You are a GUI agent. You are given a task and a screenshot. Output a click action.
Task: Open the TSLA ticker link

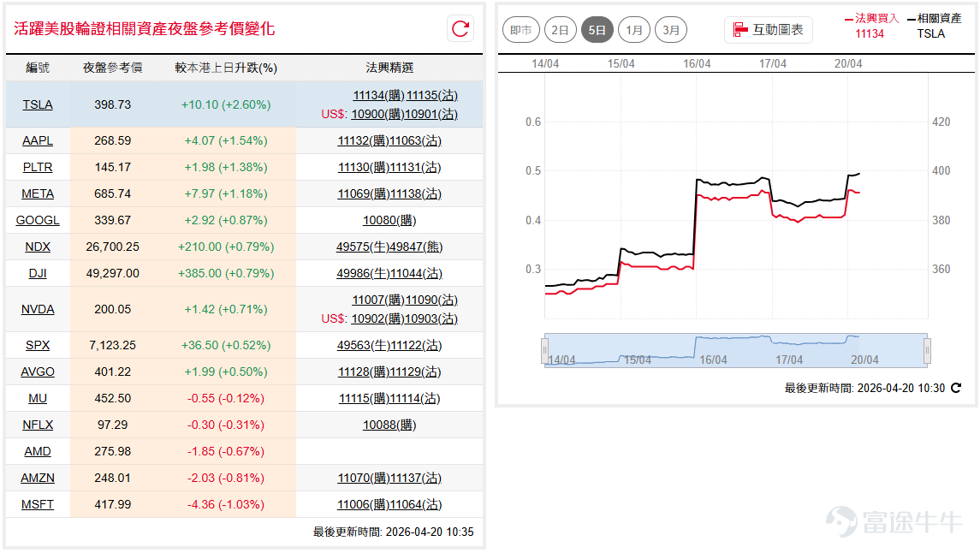point(38,105)
